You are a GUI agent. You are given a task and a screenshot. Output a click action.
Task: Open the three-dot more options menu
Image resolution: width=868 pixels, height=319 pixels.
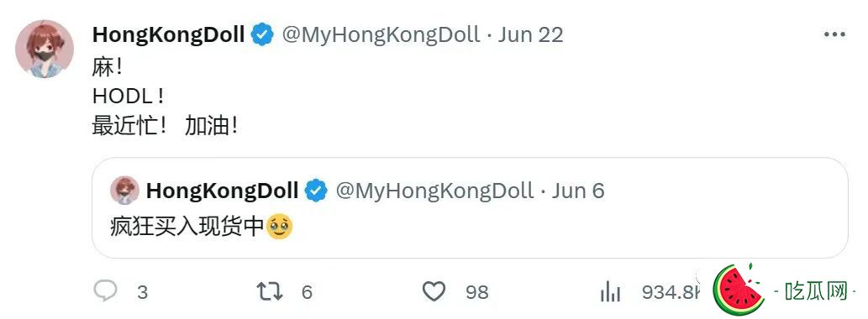[x=834, y=34]
